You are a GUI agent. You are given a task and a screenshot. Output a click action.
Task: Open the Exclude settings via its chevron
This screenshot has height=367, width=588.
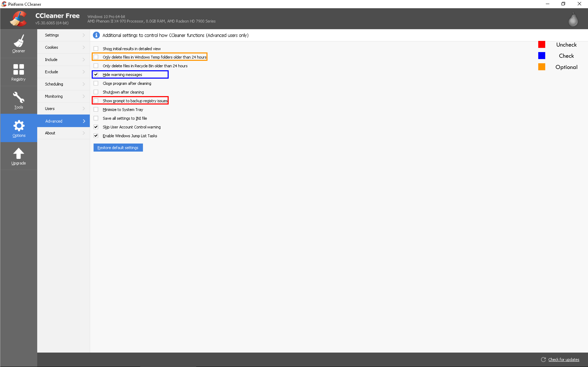coord(84,72)
